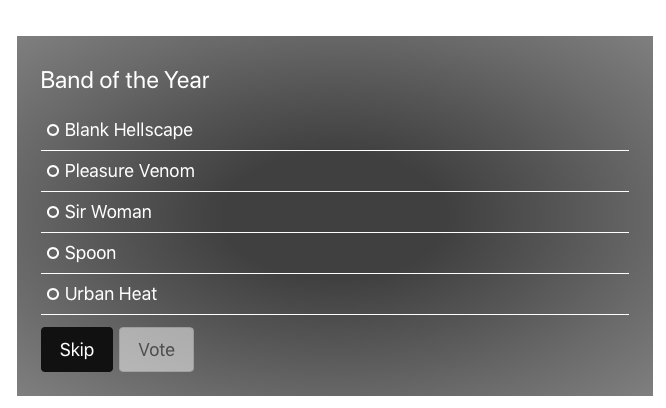Click the Band of the Year heading
Viewport: 666px width, 408px height.
125,80
